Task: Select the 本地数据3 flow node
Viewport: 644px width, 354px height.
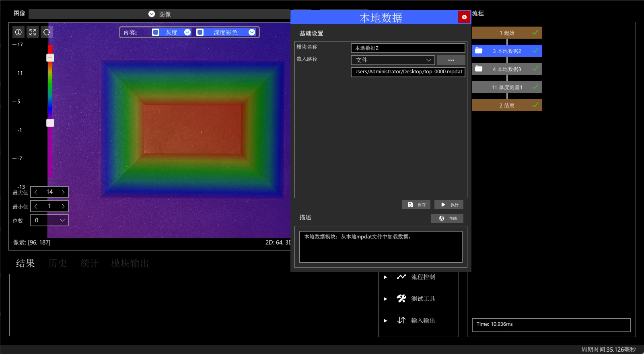Action: 507,69
